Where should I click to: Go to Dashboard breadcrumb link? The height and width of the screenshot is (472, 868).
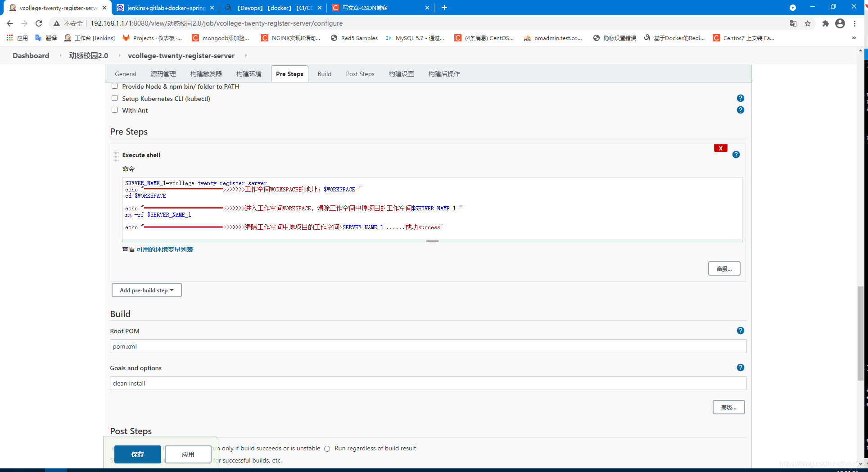pyautogui.click(x=31, y=55)
